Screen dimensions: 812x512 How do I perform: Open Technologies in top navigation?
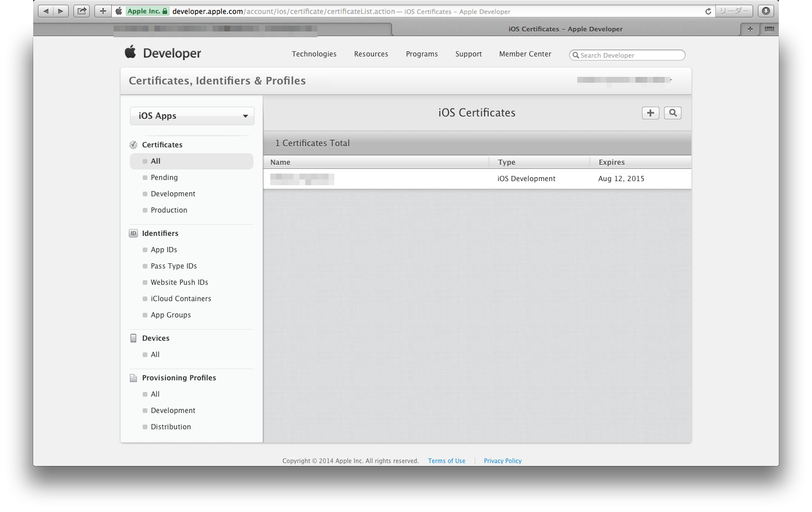pos(314,54)
